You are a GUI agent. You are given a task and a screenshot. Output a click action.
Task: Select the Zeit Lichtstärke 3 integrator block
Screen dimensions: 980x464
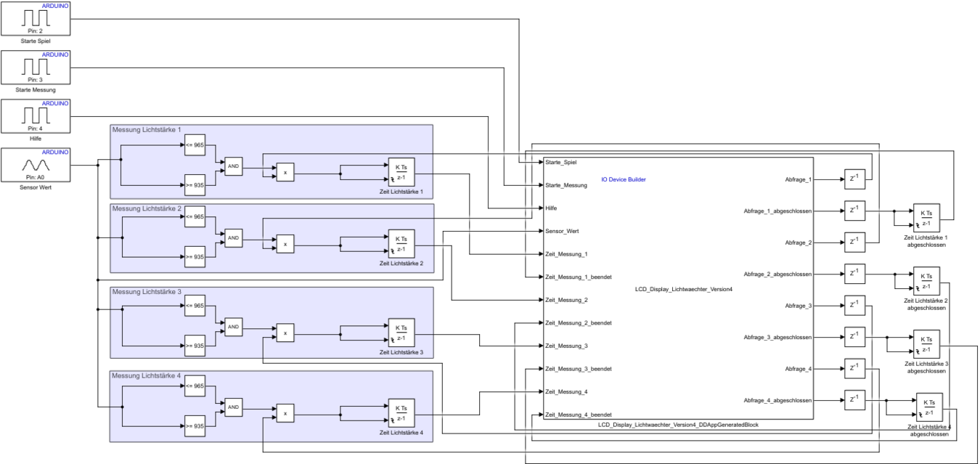click(x=401, y=334)
